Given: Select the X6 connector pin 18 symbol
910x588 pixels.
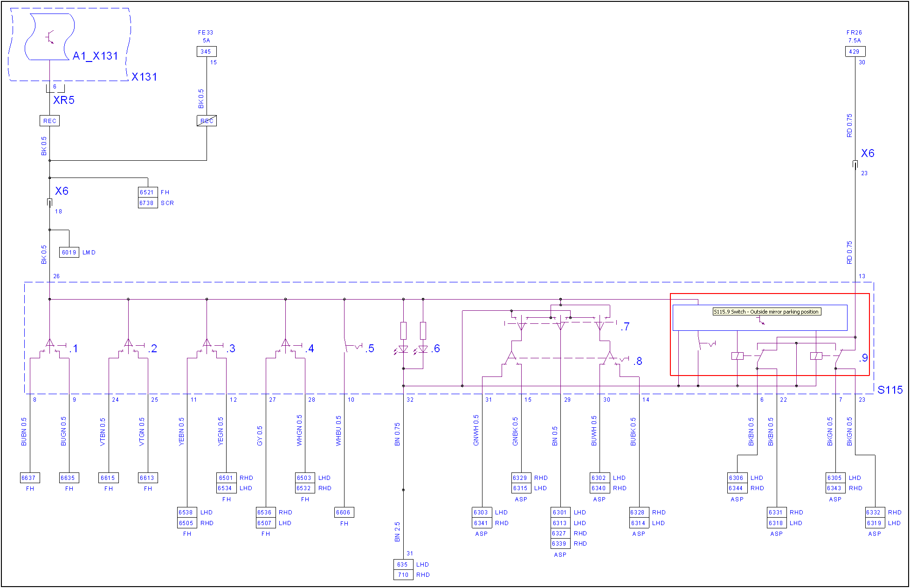Looking at the screenshot, I should 49,203.
